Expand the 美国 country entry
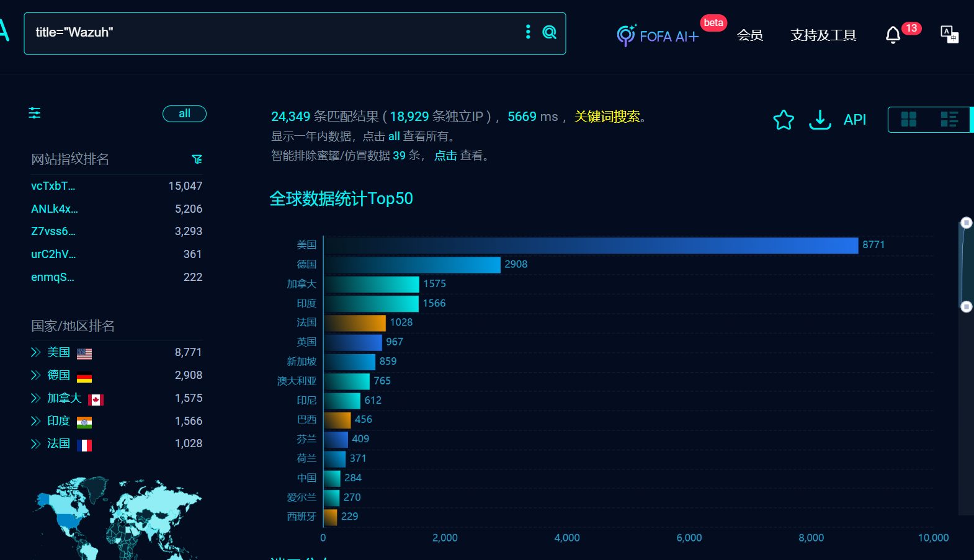The width and height of the screenshot is (974, 560). (x=36, y=352)
